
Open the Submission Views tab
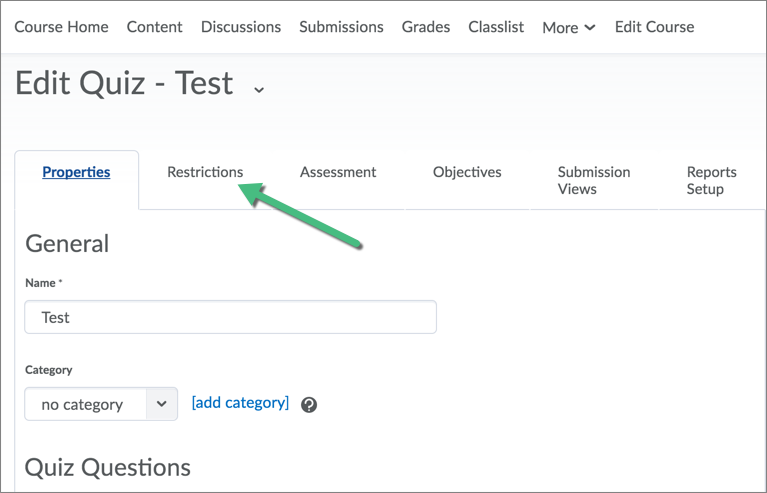594,180
